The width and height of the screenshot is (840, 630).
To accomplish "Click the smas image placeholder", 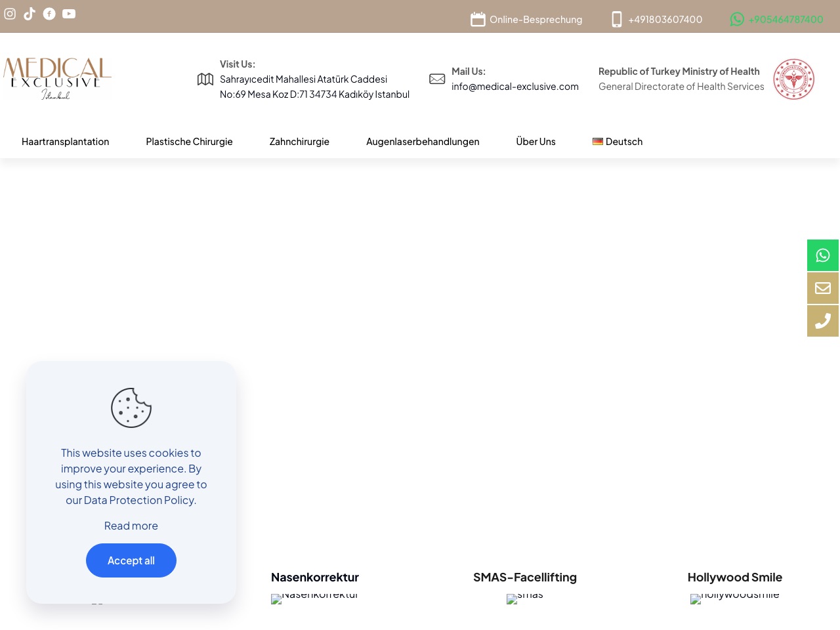I will coord(525,598).
